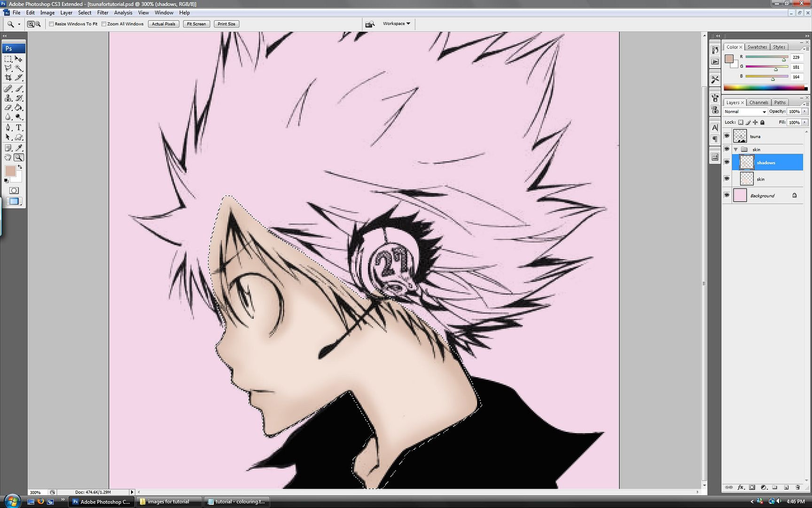Screen dimensions: 812x508
Task: Click the Fit Screen button
Action: click(196, 24)
